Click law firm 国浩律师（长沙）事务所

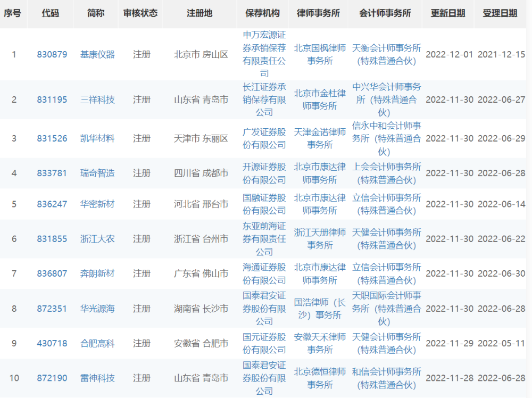point(320,309)
